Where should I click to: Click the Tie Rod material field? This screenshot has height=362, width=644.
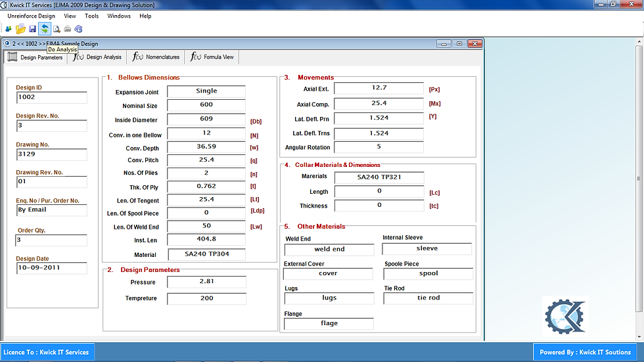[x=428, y=298]
